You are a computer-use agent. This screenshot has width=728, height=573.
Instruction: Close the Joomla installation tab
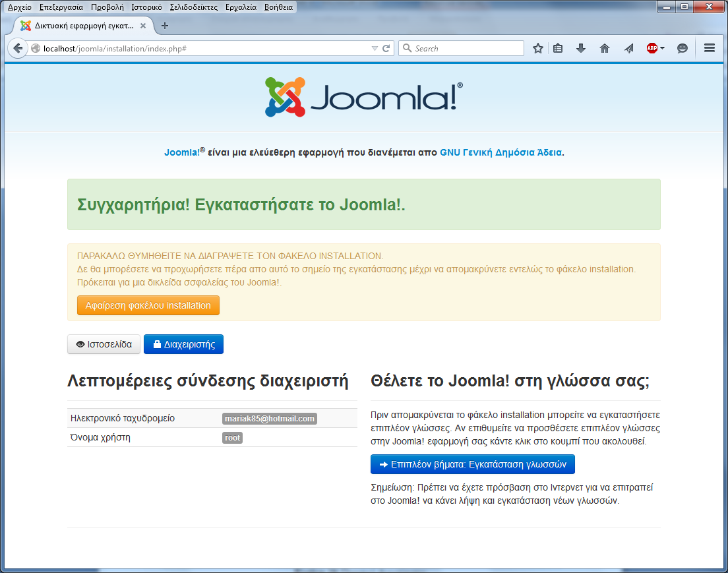tap(143, 26)
